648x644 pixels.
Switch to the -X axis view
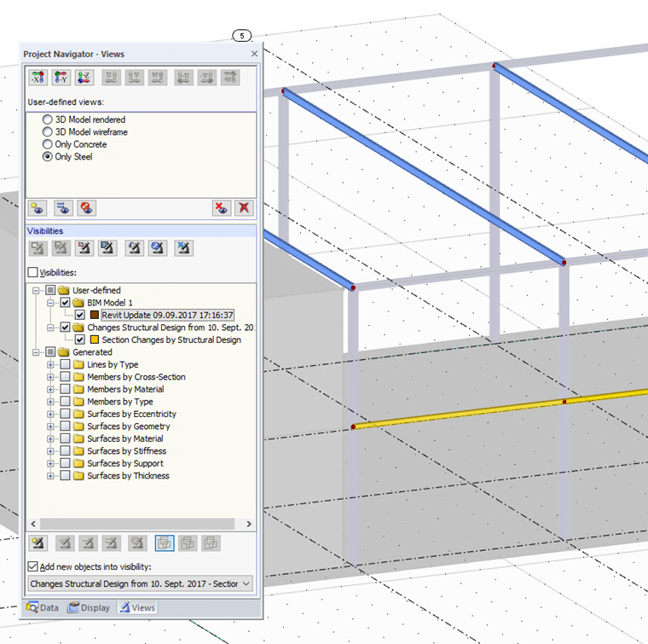[x=38, y=78]
